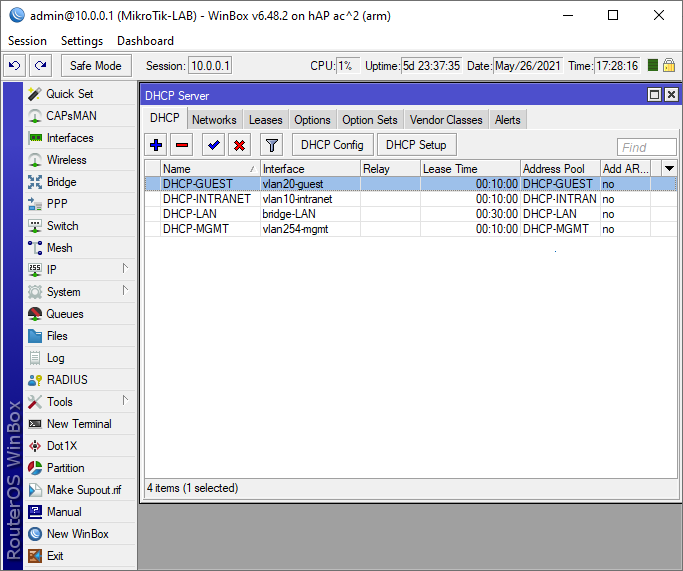Switch to the Networks tab
Image resolution: width=683 pixels, height=571 pixels.
tap(214, 120)
